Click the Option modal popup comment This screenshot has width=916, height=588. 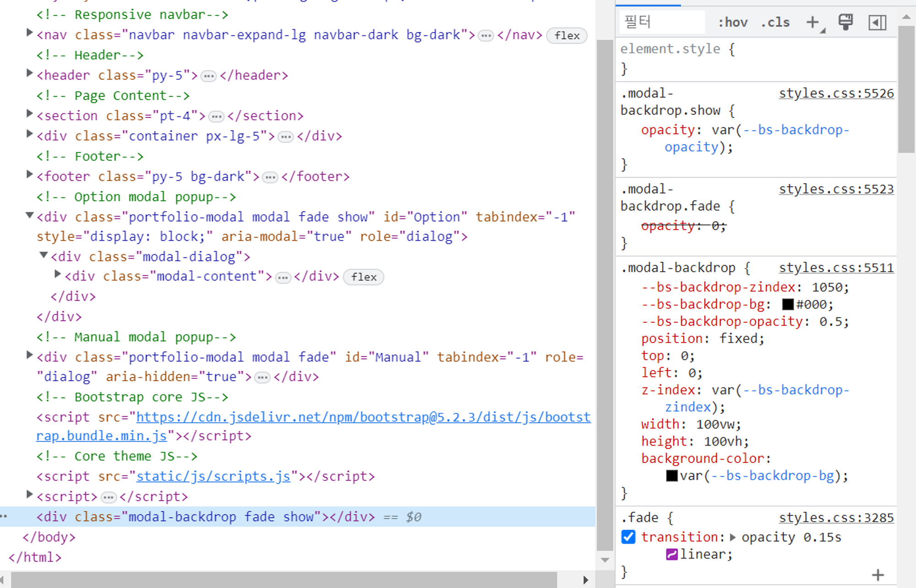(136, 197)
